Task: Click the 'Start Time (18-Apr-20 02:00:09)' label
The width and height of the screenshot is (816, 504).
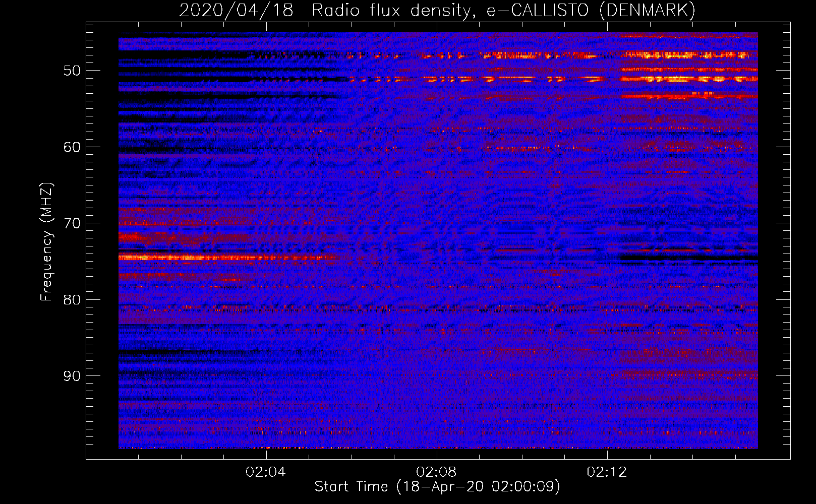Action: click(437, 487)
